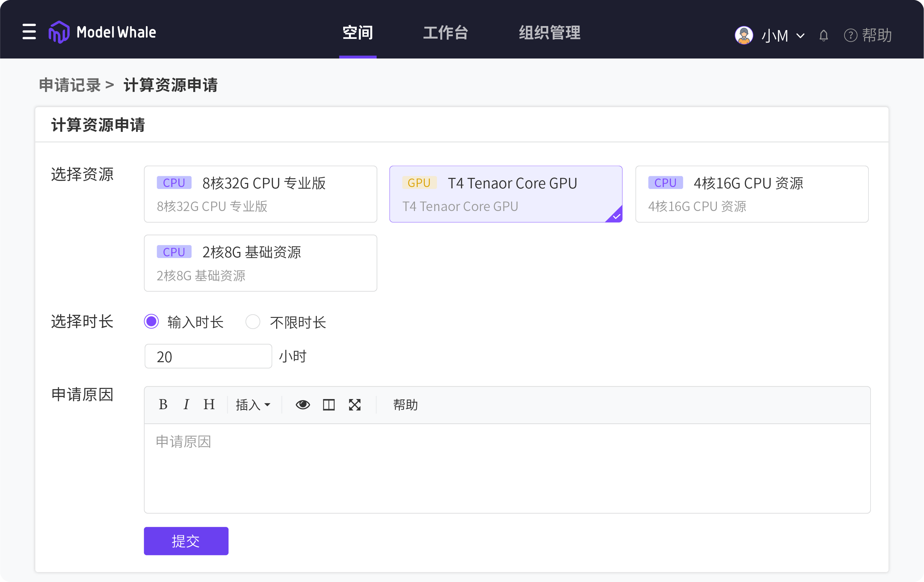
Task: Open the 插入 dropdown in editor toolbar
Action: [253, 405]
